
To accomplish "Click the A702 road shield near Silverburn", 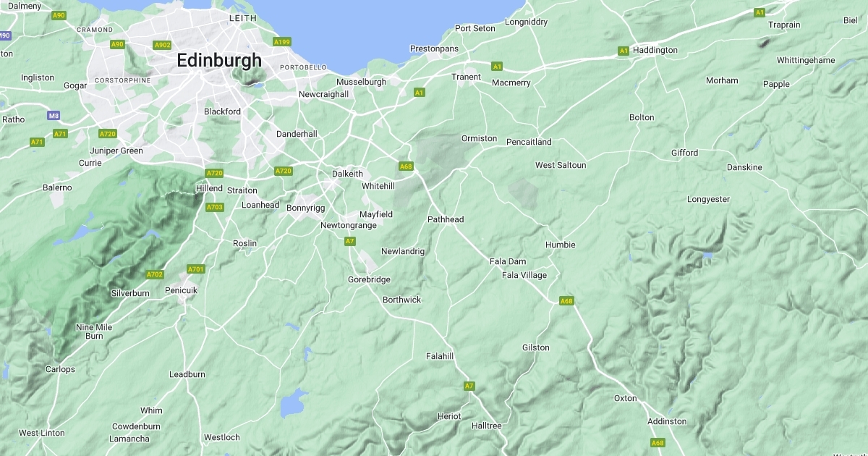I will (155, 274).
